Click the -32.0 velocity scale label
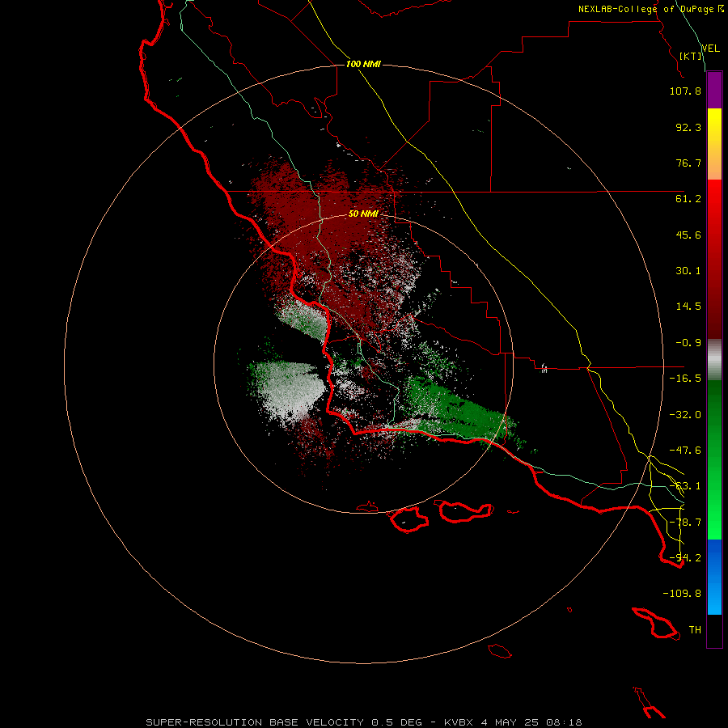The height and width of the screenshot is (728, 728). (x=685, y=415)
